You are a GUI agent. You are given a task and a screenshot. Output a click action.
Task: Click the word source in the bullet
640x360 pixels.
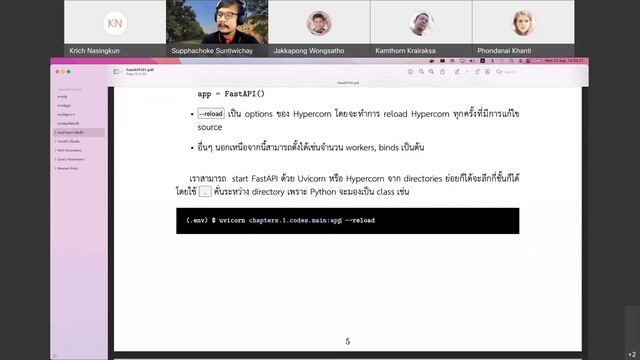pyautogui.click(x=210, y=127)
